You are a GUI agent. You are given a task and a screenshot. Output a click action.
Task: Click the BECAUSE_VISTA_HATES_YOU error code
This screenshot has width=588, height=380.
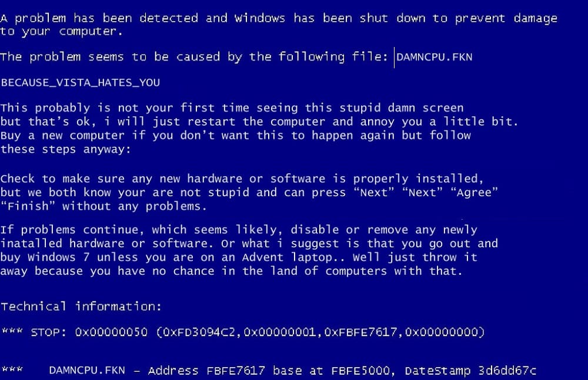point(80,83)
